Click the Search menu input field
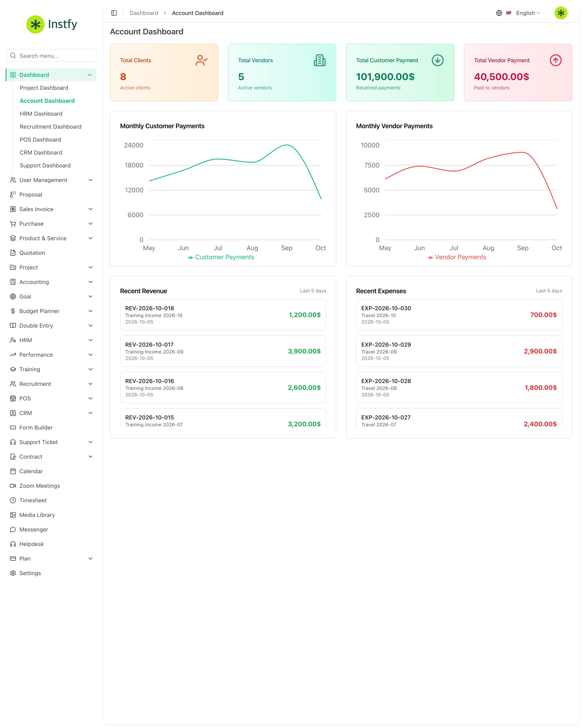582x728 pixels. [x=52, y=56]
